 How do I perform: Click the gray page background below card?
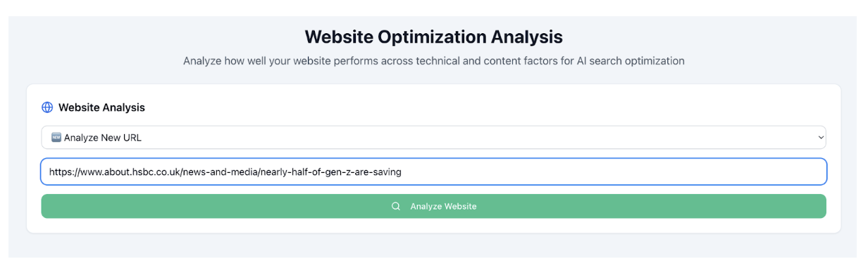[433, 246]
